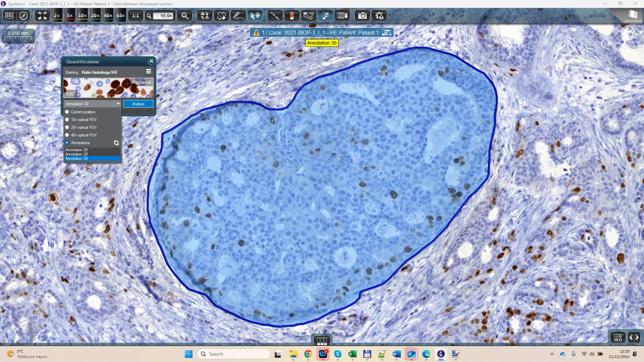Activate the distance measurement tool

(x=275, y=16)
